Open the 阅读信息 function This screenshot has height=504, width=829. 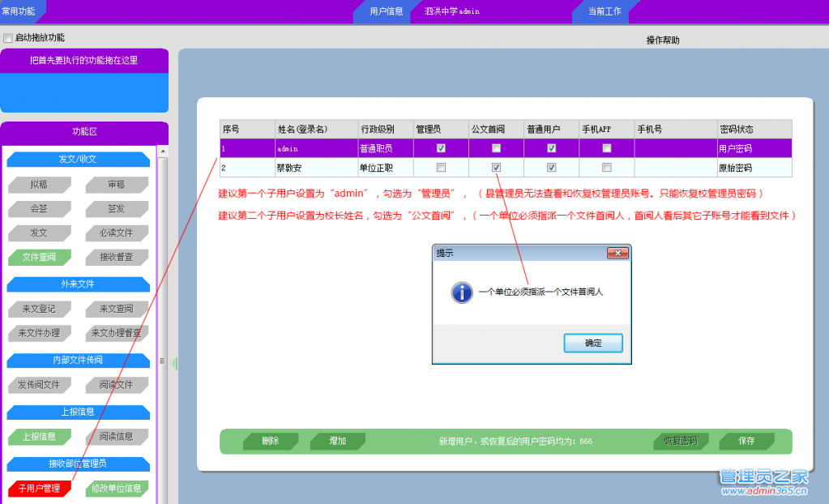pos(117,436)
